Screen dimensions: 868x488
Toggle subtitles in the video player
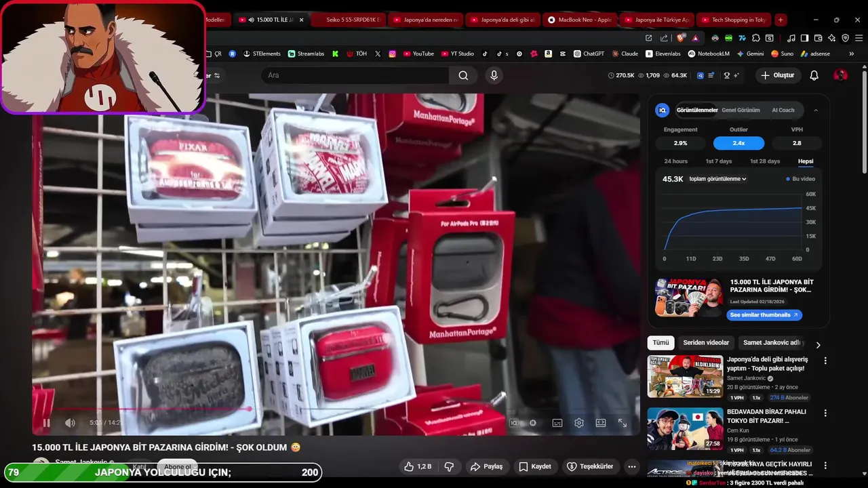point(557,423)
